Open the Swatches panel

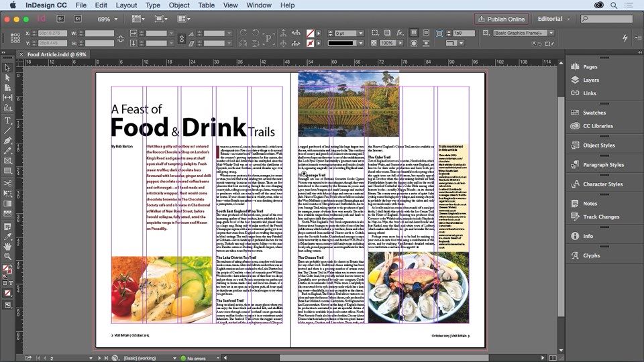(x=594, y=113)
